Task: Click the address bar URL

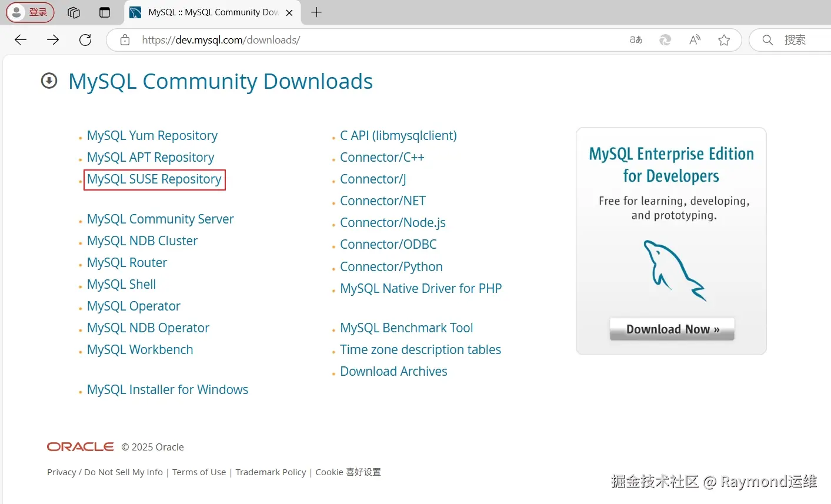Action: 221,40
